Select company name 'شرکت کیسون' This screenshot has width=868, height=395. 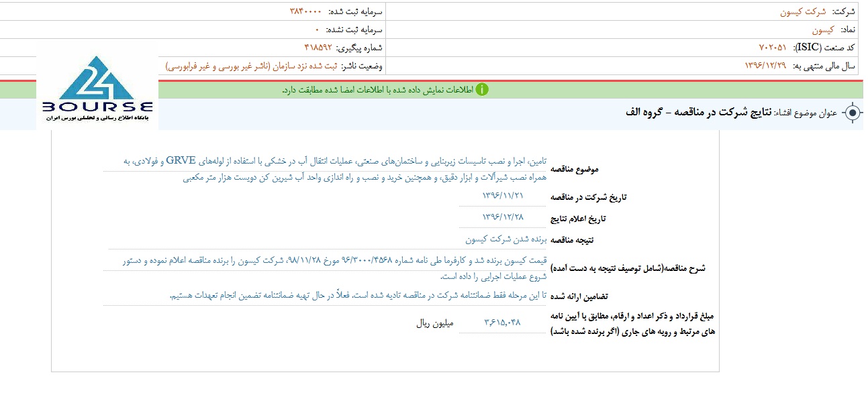tap(804, 12)
